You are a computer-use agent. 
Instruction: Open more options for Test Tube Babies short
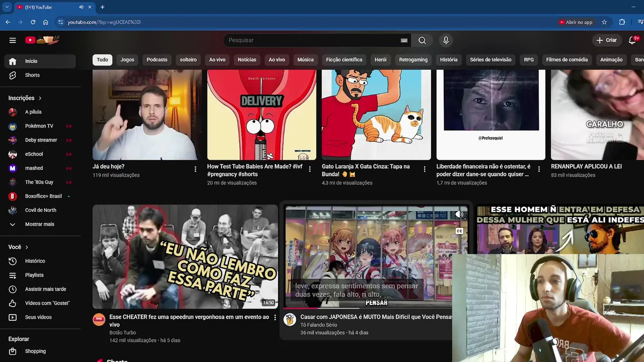coord(310,169)
